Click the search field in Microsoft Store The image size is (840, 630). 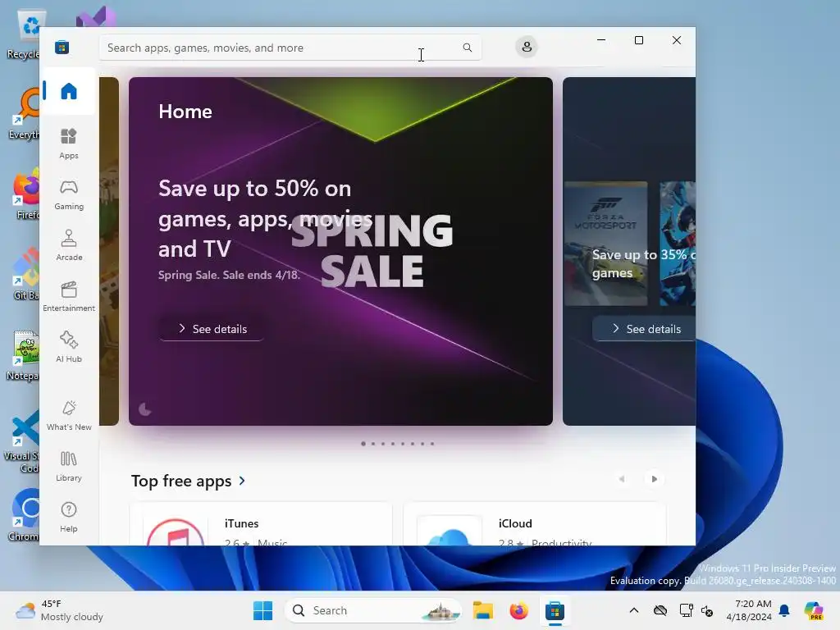coord(290,48)
